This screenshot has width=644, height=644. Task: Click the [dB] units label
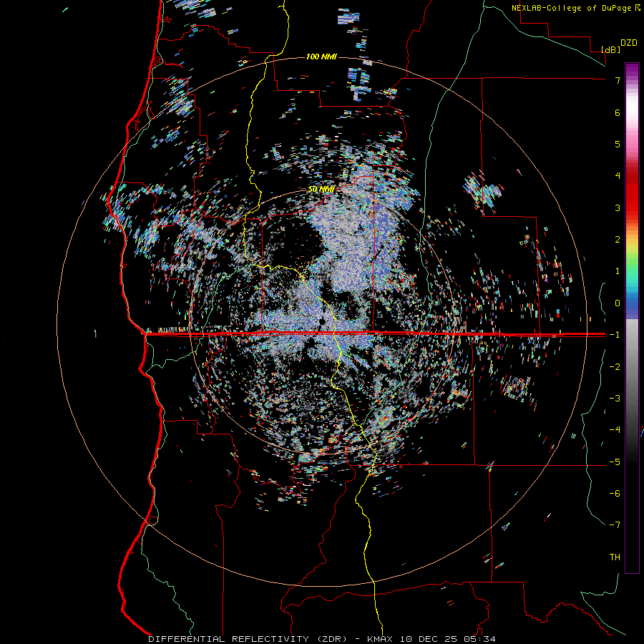tap(611, 49)
